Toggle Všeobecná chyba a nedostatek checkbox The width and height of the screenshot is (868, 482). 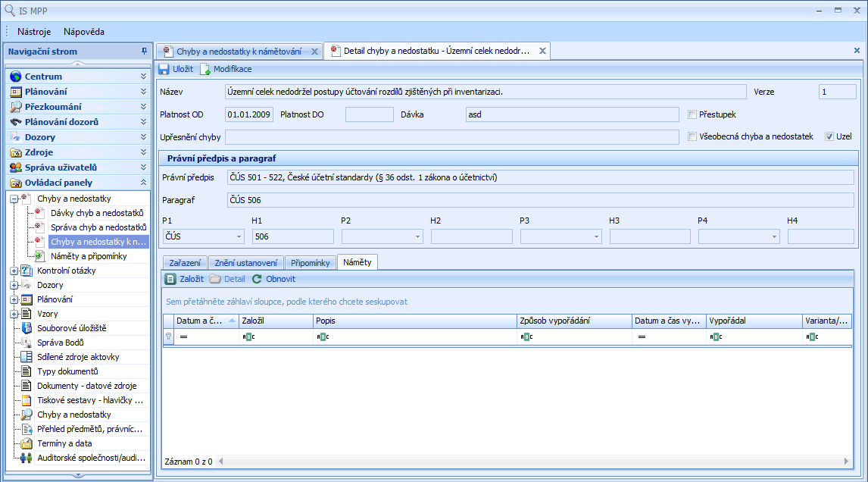(x=692, y=136)
